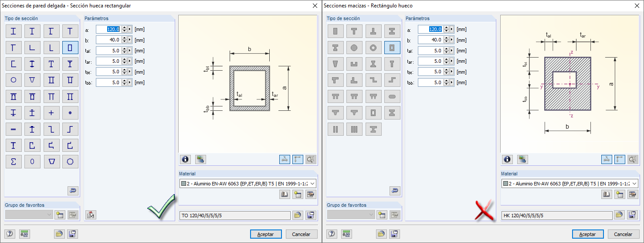Select the Sigma section type in thin-walled dialog
This screenshot has width=644, height=243.
coord(14,161)
